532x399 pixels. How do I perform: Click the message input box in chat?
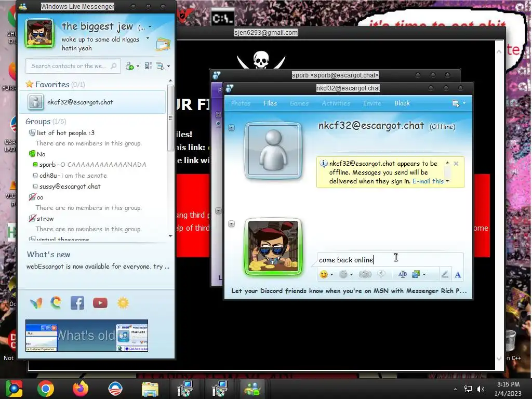390,260
